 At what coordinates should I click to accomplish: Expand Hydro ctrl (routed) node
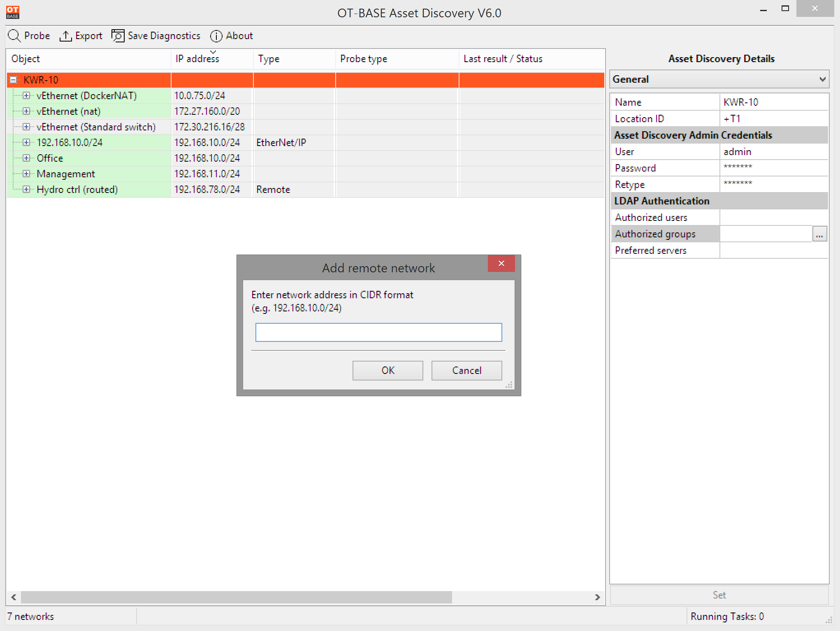click(26, 189)
